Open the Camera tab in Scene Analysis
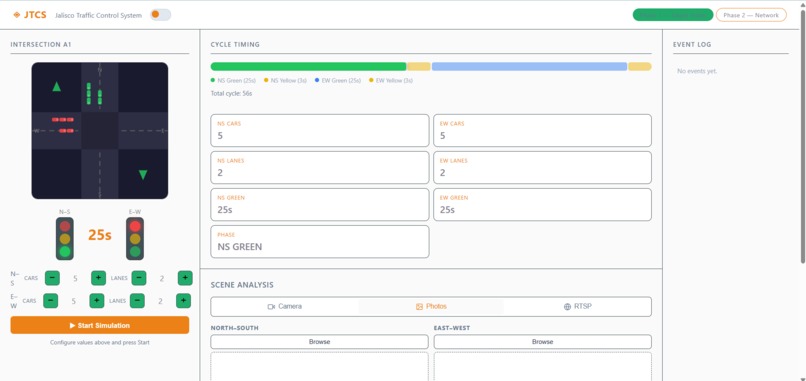This screenshot has width=806, height=381. coord(285,306)
